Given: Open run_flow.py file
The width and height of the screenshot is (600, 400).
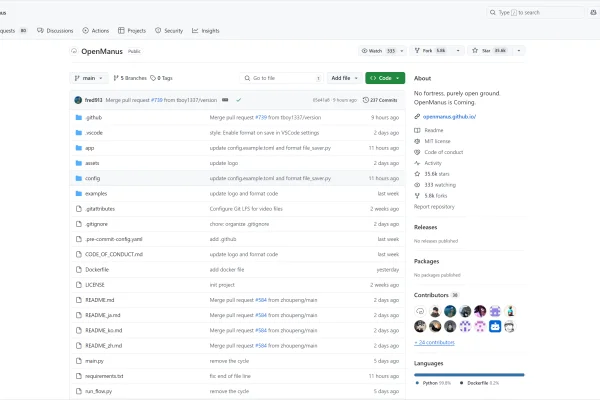Looking at the screenshot, I should 98,392.
